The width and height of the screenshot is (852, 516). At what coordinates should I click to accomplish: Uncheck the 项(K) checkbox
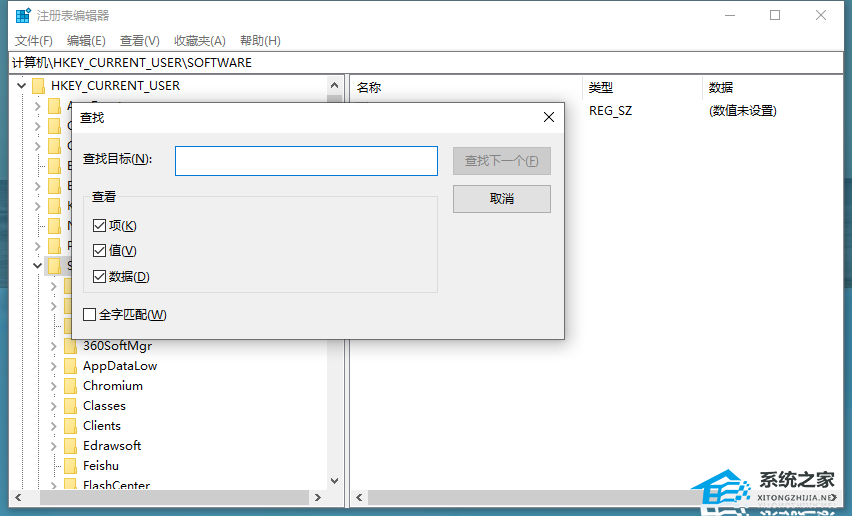tap(99, 225)
